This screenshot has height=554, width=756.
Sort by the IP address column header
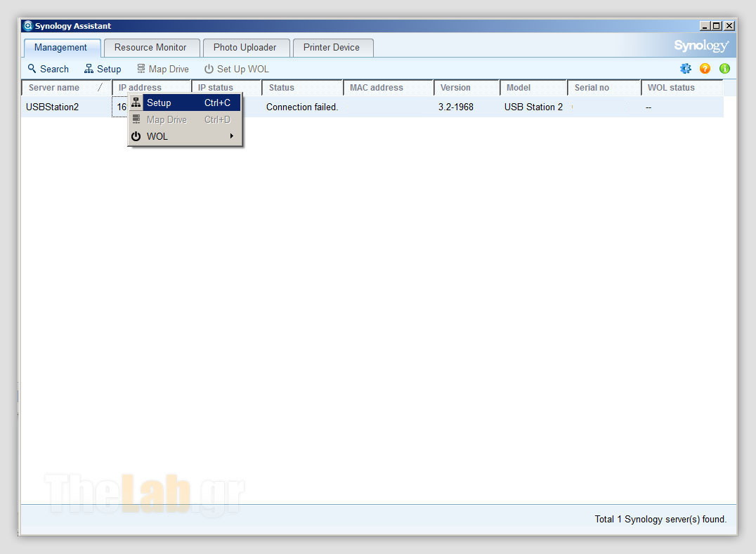point(151,88)
